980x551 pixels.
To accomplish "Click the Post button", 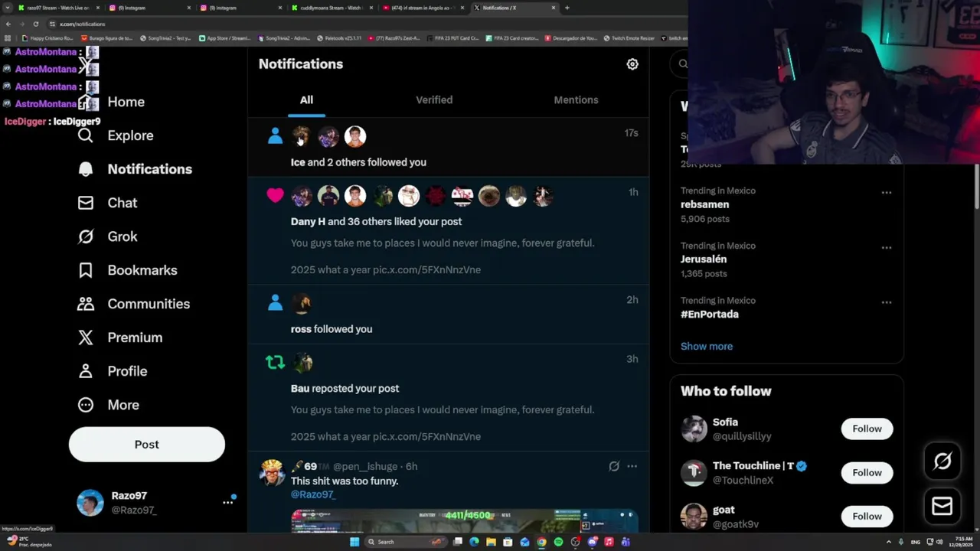I will coord(147,445).
